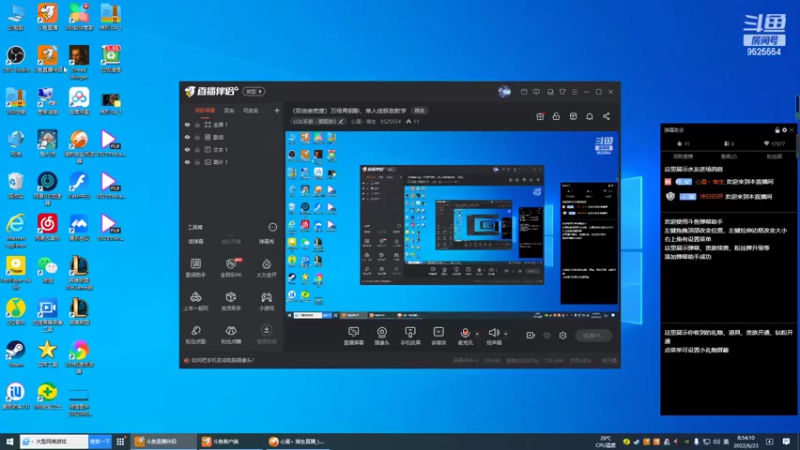Image resolution: width=800 pixels, height=450 pixels.
Task: Switch to the second scene tab
Action: pos(229,110)
